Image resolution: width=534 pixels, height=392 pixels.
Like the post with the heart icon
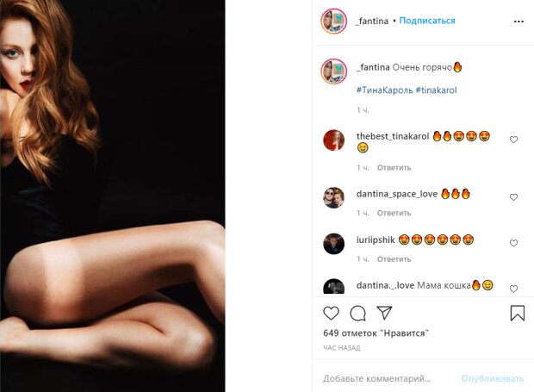click(x=331, y=313)
